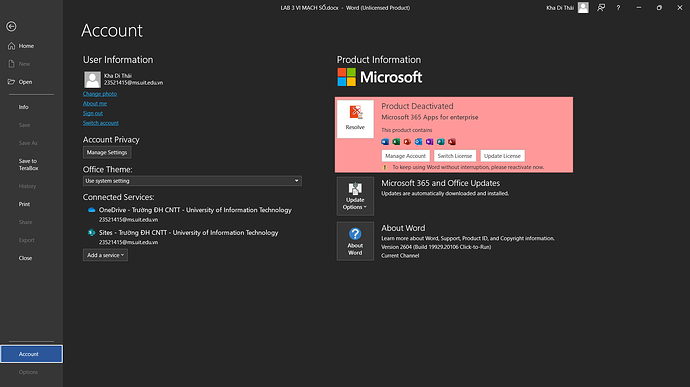The image size is (690, 387).
Task: Open History in the sidebar
Action: pos(27,186)
